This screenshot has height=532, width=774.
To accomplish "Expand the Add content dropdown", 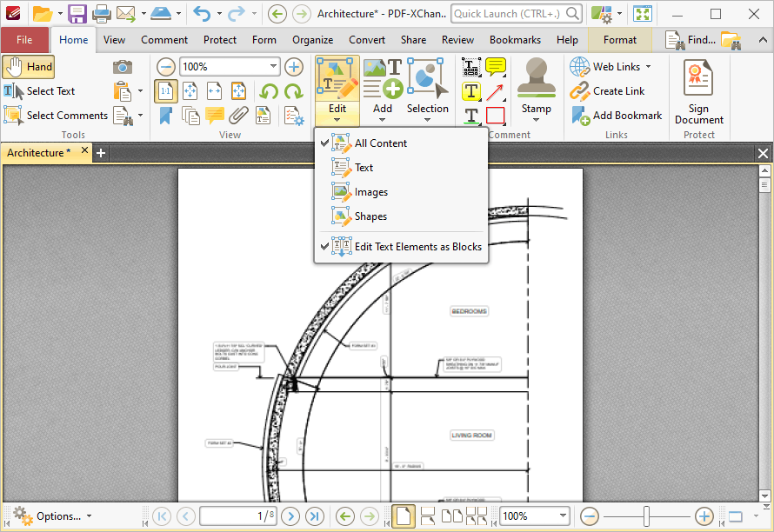I will point(383,120).
